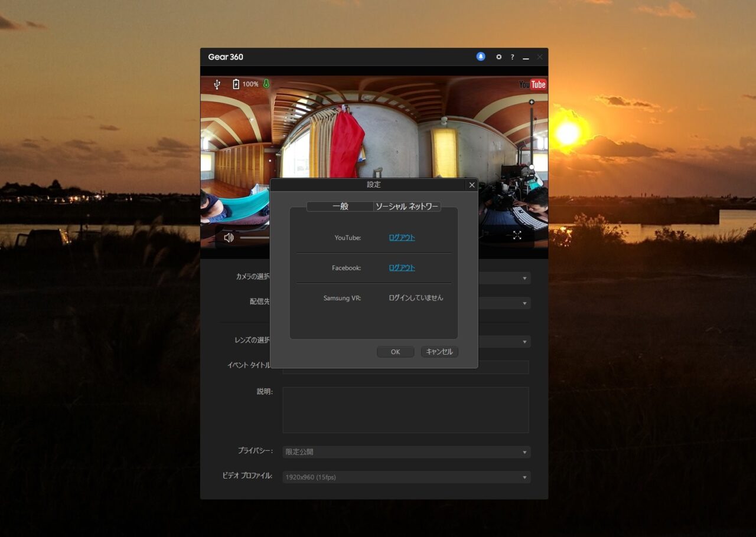Open settings via the gear icon
This screenshot has height=537, width=756.
(x=498, y=57)
